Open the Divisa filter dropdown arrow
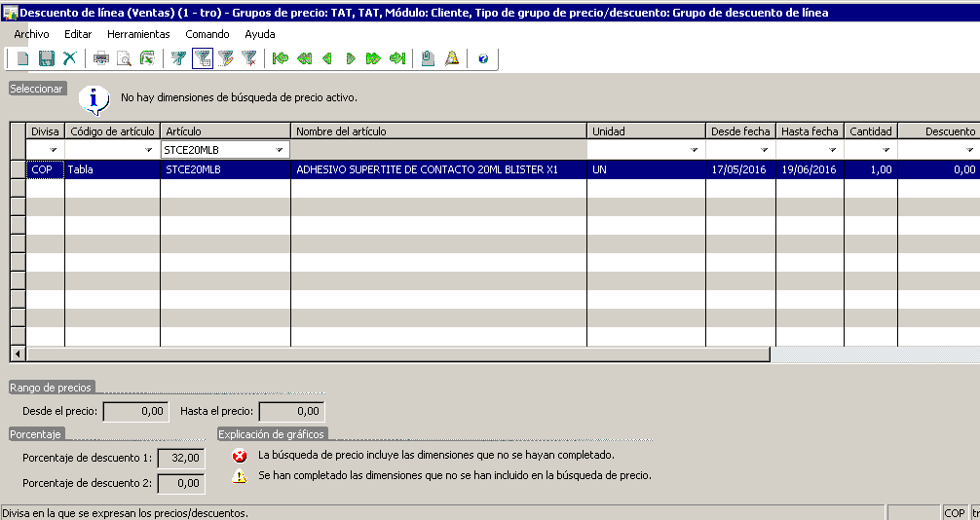Screen dimensions: 980x520 coord(54,150)
